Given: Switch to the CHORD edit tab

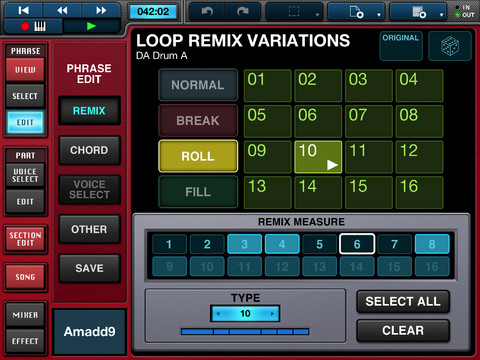Looking at the screenshot, I should click(x=89, y=150).
